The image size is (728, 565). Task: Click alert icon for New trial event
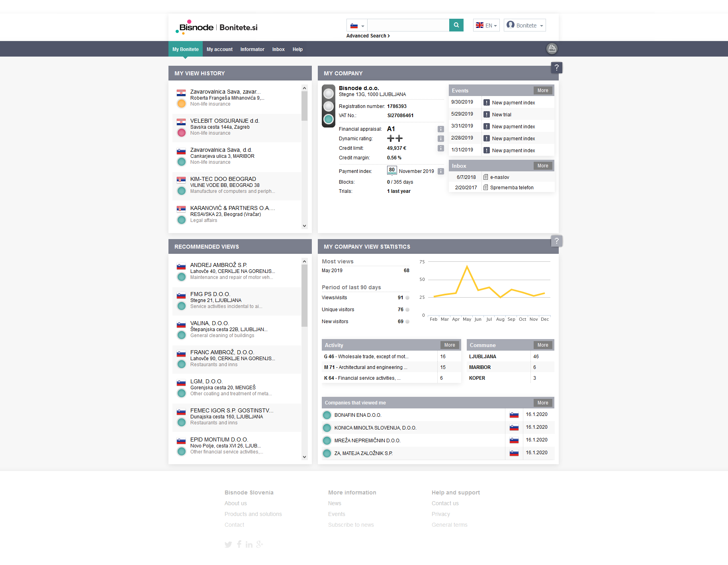tap(486, 114)
